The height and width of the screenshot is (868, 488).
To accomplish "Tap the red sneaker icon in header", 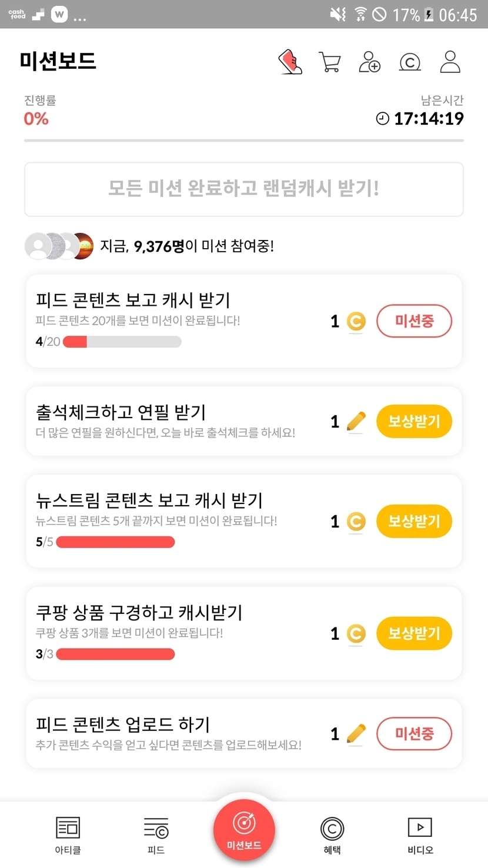I will [290, 62].
